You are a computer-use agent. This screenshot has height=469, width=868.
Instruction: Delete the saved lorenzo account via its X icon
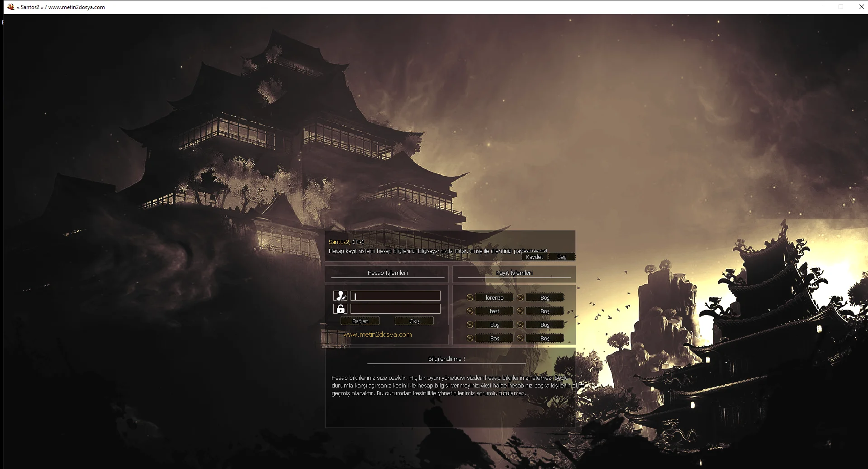[470, 297]
